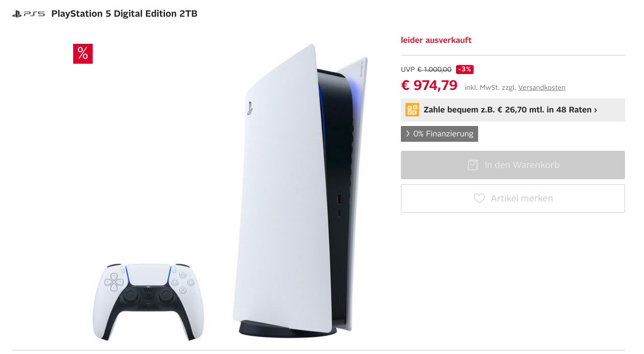Open the 48 Raten payment arrow
The height and width of the screenshot is (354, 644).
(x=595, y=110)
